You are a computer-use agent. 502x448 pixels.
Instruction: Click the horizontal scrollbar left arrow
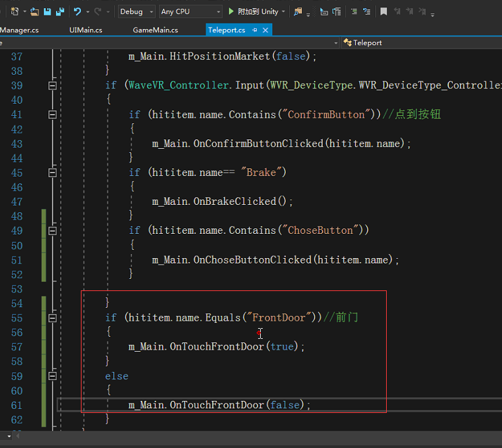[18, 436]
